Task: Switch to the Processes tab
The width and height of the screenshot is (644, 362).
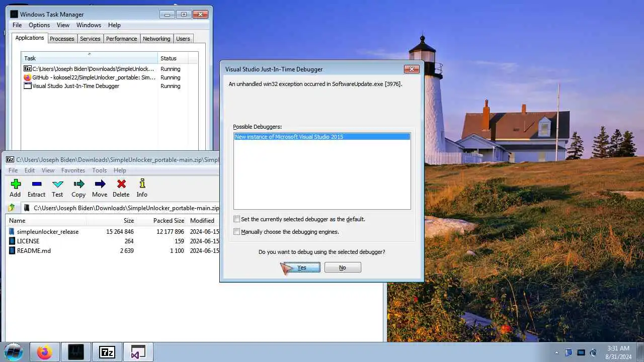Action: (x=62, y=39)
